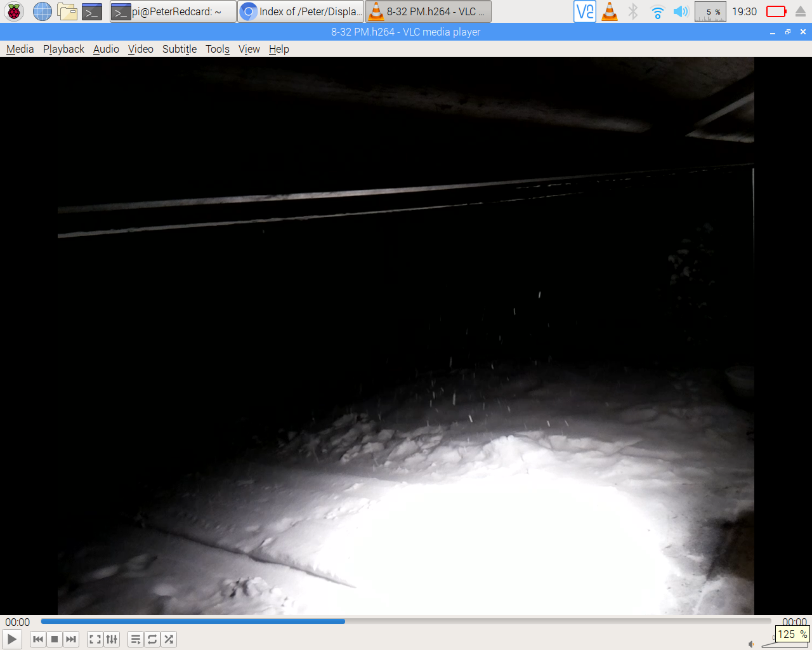Viewport: 812px width, 650px height.
Task: Open the VNC Server tray icon
Action: (x=584, y=11)
